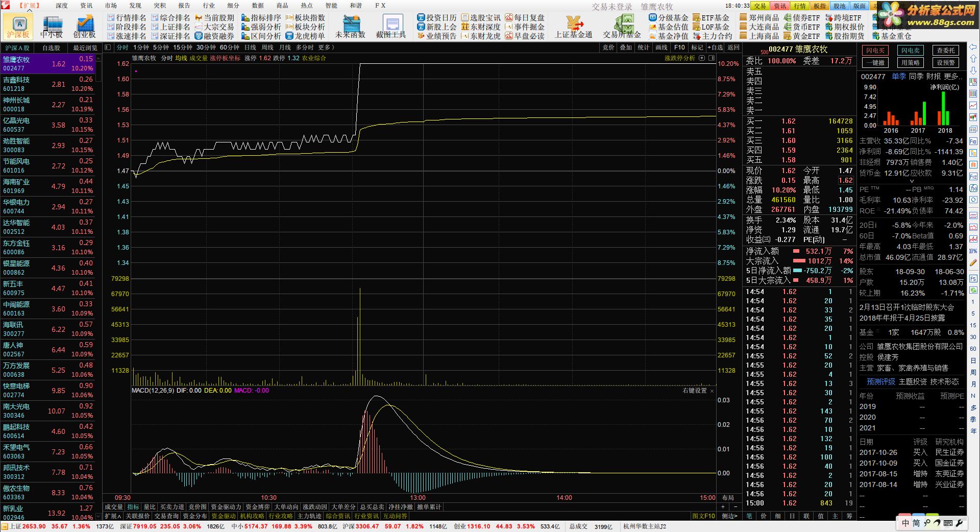The image size is (980, 532).
Task: Open 股指期货 index futures
Action: 845,36
